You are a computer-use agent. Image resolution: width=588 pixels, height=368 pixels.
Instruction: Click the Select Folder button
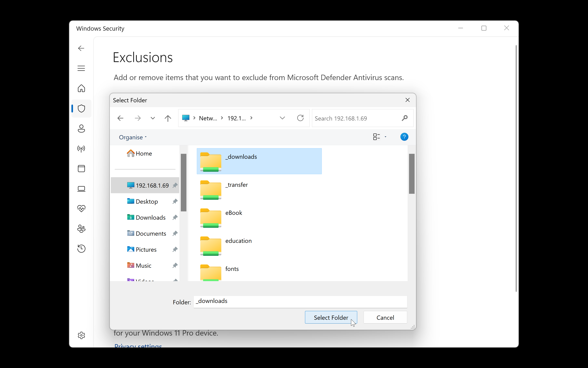point(331,317)
